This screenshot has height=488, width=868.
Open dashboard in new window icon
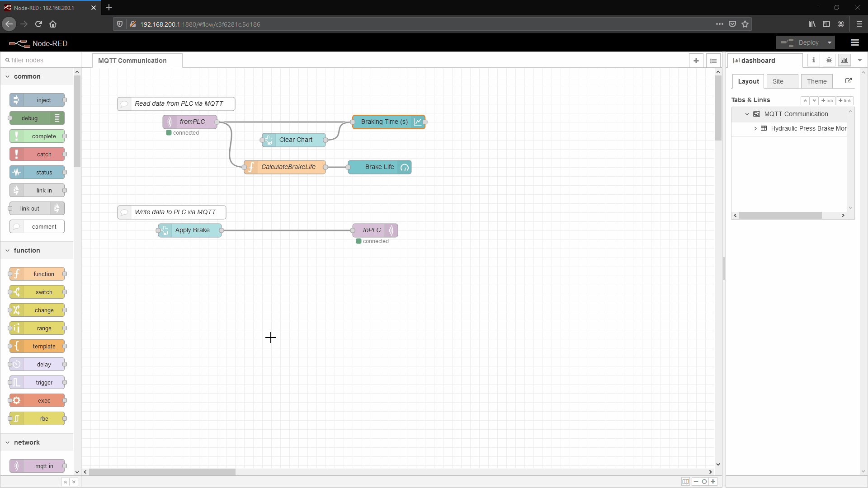click(848, 81)
